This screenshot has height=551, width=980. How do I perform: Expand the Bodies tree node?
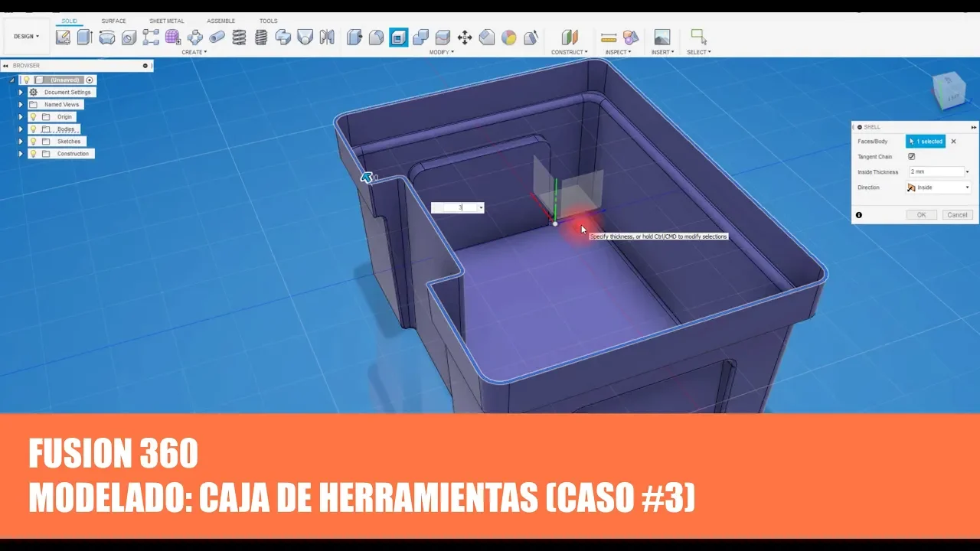tap(21, 129)
